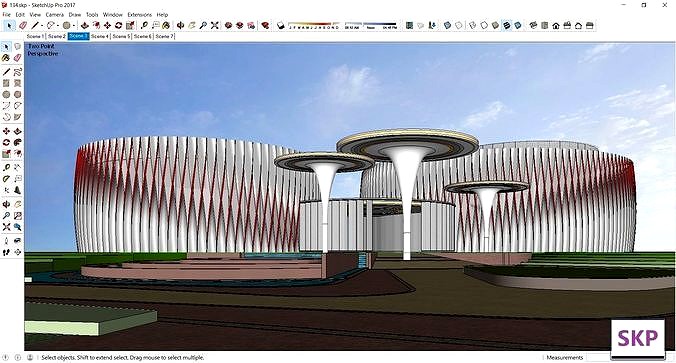Screen dimensions: 676x363
Task: Activate the Zoom Window tool
Action: (x=17, y=216)
